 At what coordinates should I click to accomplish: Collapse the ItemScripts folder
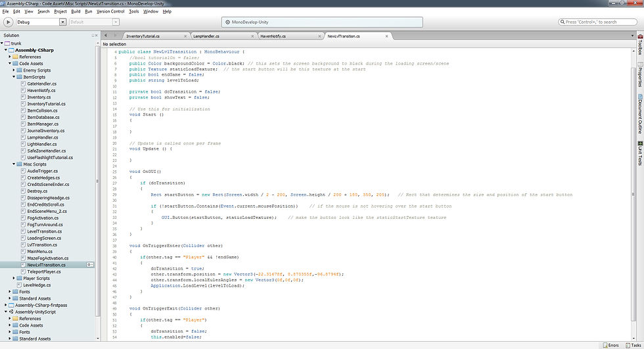pyautogui.click(x=14, y=77)
